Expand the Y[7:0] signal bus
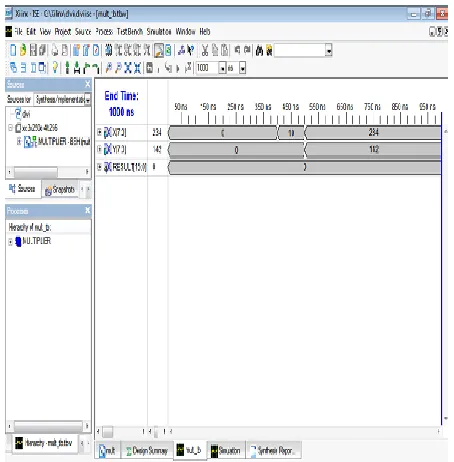Image resolution: width=454 pixels, height=462 pixels. (99, 149)
